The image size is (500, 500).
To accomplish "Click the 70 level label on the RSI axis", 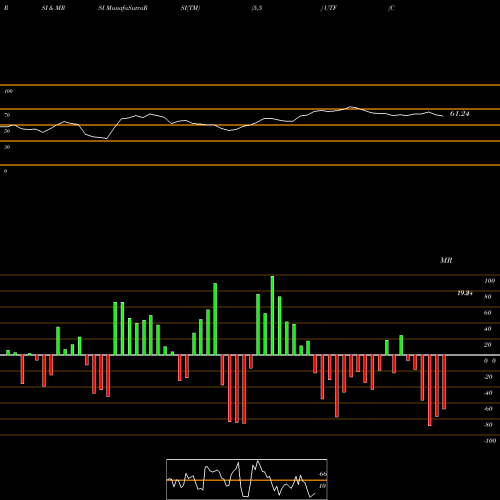I will [x=7, y=115].
